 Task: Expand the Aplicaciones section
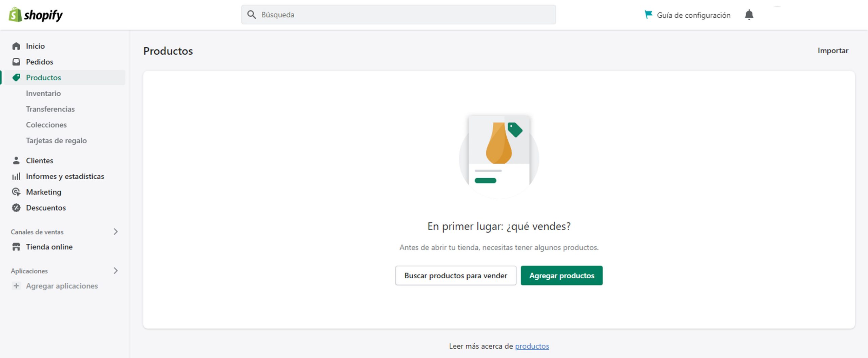coord(116,271)
